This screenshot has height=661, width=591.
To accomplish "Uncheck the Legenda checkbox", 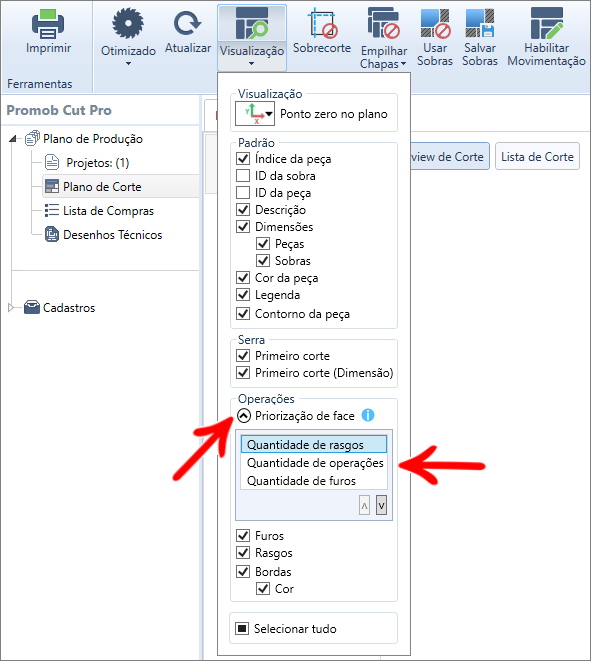I will pyautogui.click(x=243, y=294).
